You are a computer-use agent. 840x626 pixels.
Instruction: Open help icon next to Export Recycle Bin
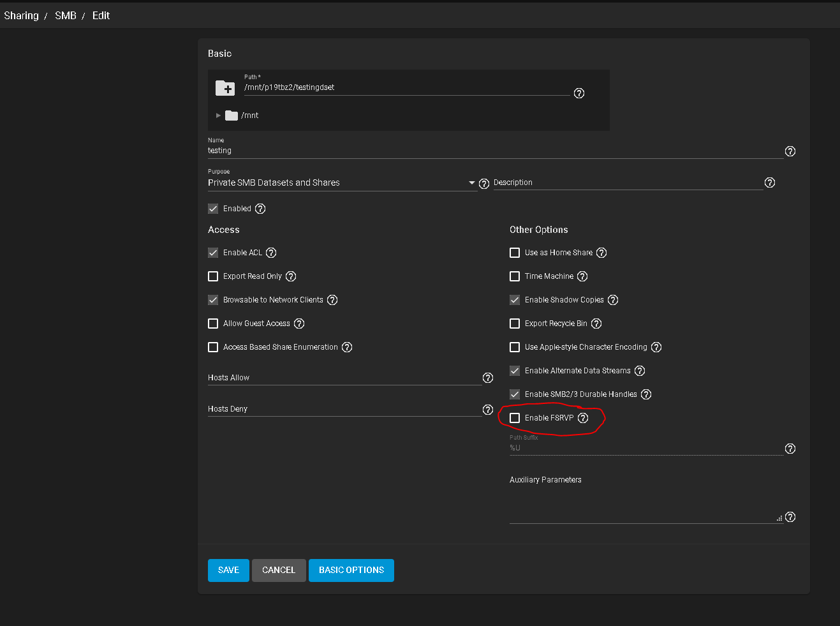coord(596,324)
